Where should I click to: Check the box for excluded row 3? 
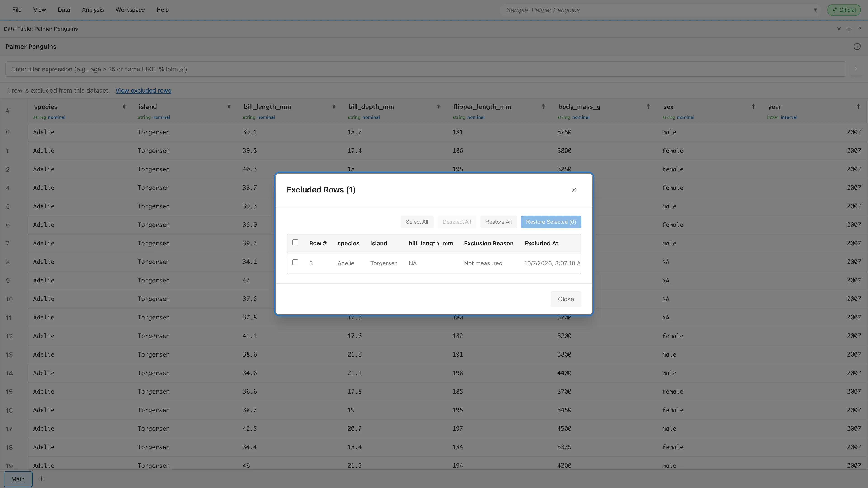[295, 262]
